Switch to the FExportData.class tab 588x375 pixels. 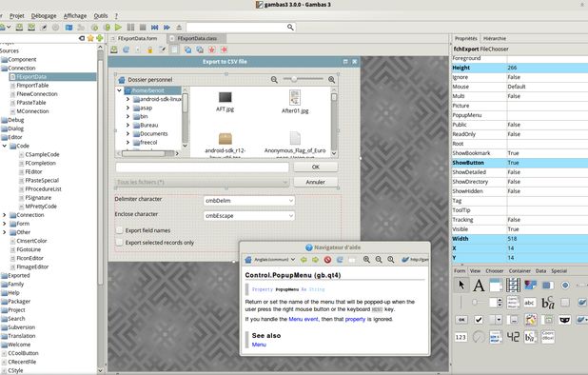coord(197,38)
